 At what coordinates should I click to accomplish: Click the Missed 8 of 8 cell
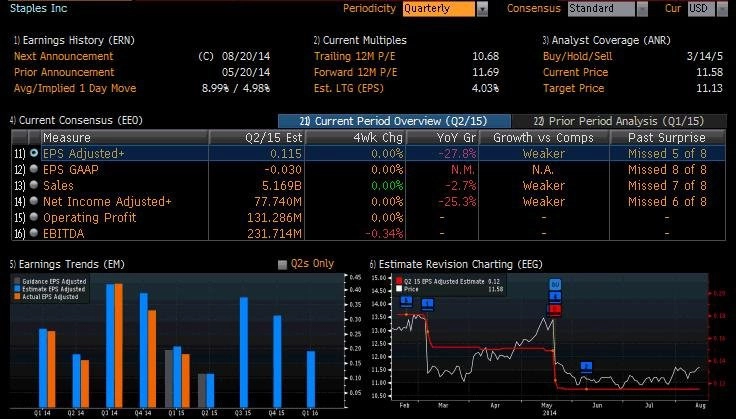coord(667,169)
